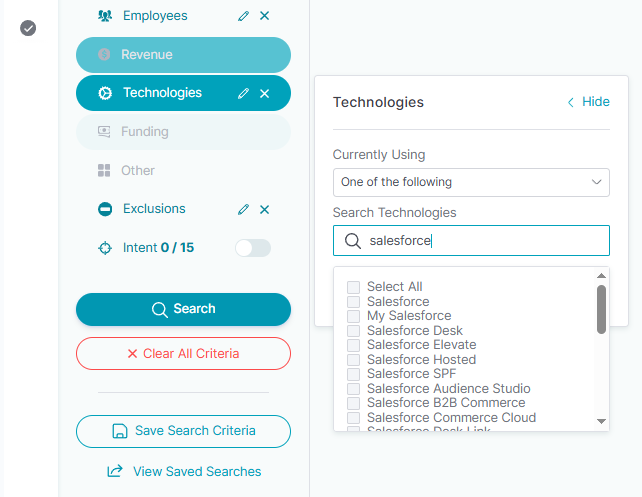Edit the Employees criteria pencil icon

[243, 16]
